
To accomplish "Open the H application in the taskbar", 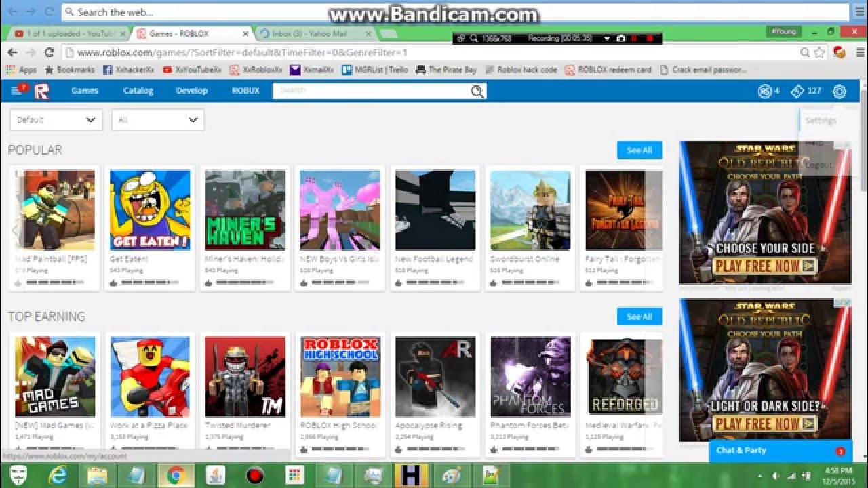I will [x=412, y=476].
